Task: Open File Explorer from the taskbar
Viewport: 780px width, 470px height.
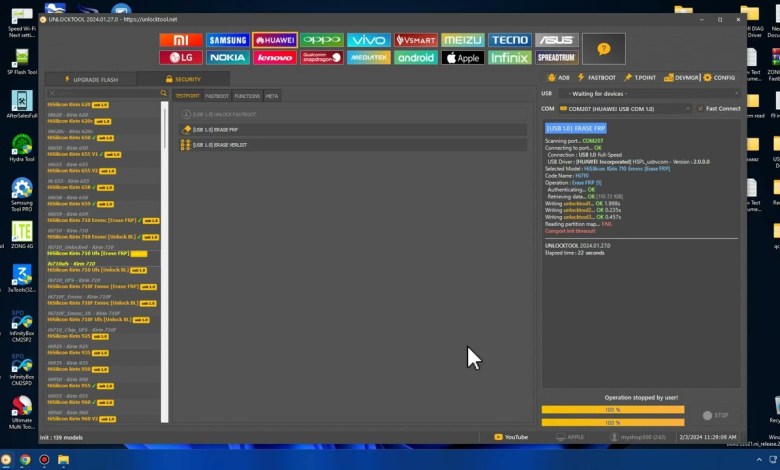Action: (x=63, y=460)
